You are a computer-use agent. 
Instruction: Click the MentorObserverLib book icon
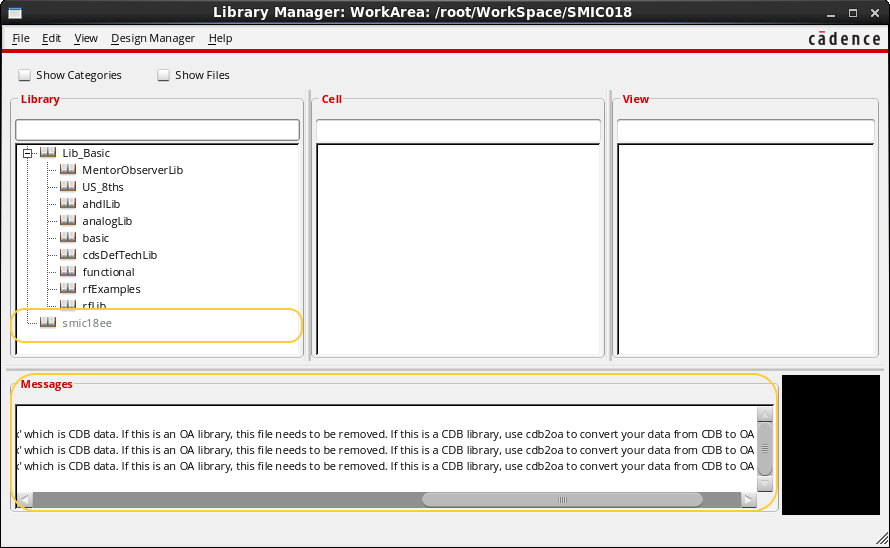[x=68, y=170]
